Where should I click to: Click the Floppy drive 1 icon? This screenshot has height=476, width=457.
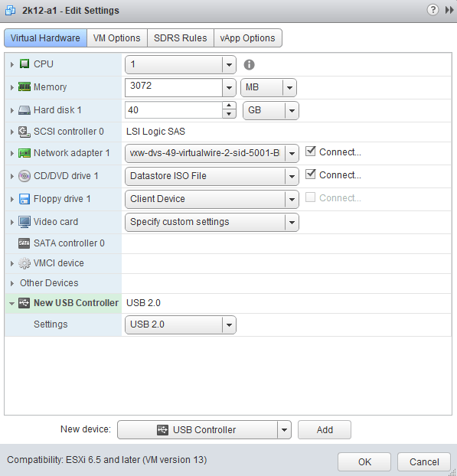[x=24, y=199]
